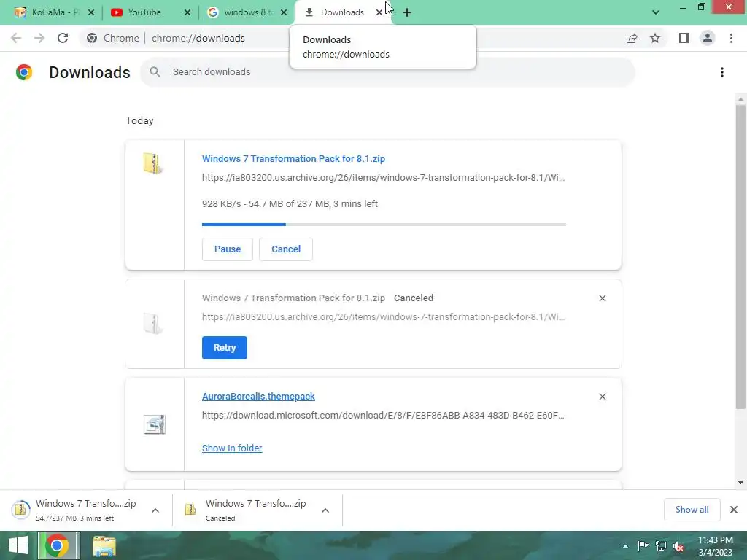
Task: Open a new tab with plus button
Action: [407, 12]
